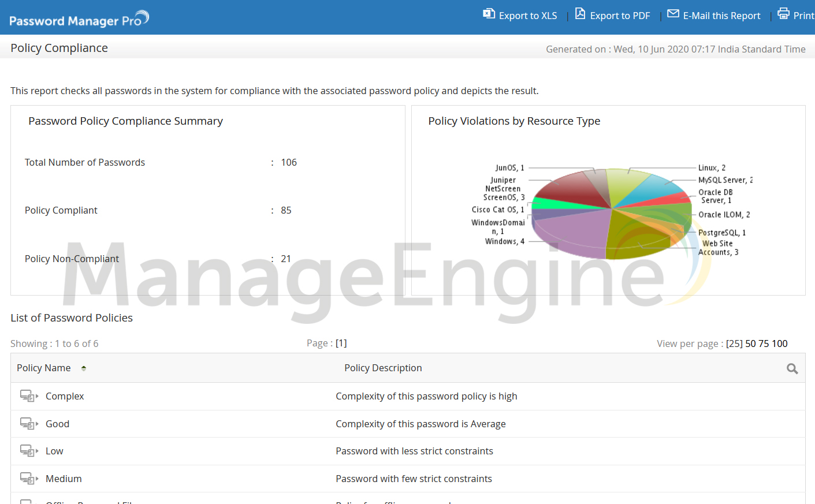The width and height of the screenshot is (815, 504).
Task: Click the 'Oracle DB Server, 1' label
Action: pos(715,196)
